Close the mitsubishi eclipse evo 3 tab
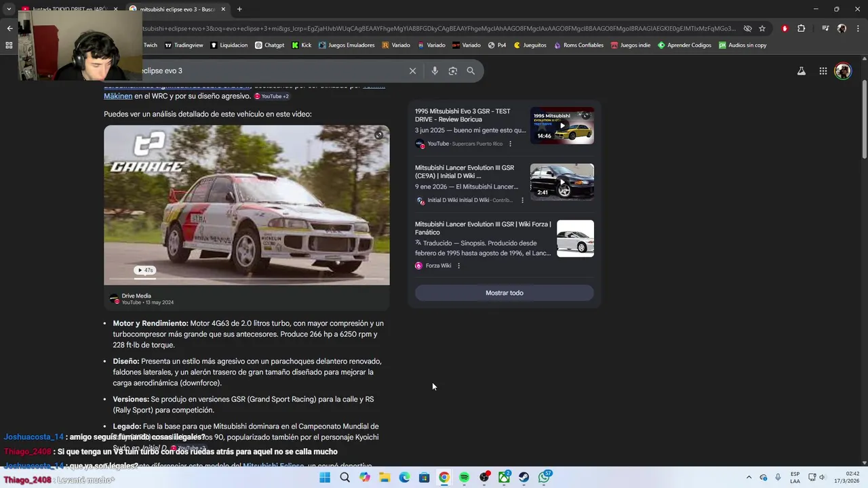Screen dimensions: 868x488 [x=223, y=9]
